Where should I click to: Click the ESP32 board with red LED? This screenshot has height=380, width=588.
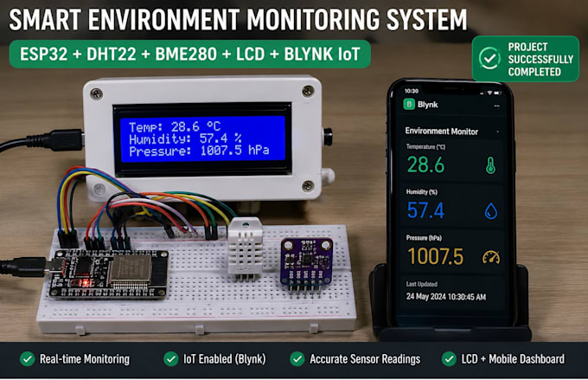tap(108, 274)
